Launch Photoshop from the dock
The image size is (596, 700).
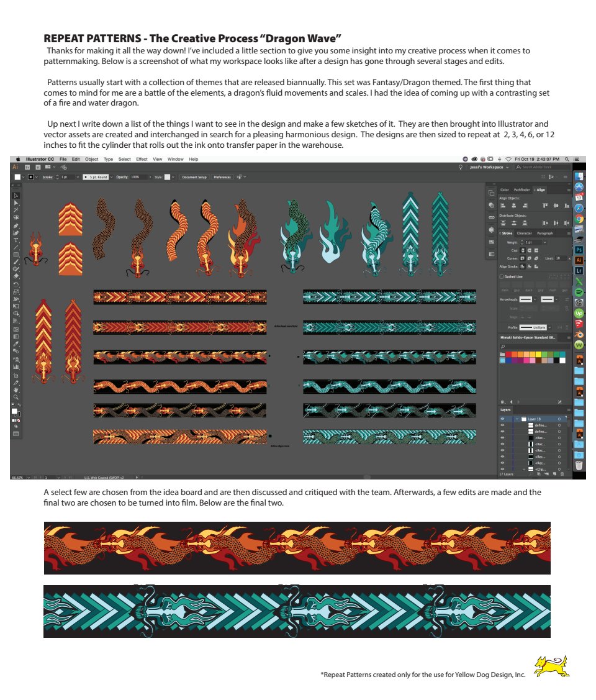(x=579, y=250)
